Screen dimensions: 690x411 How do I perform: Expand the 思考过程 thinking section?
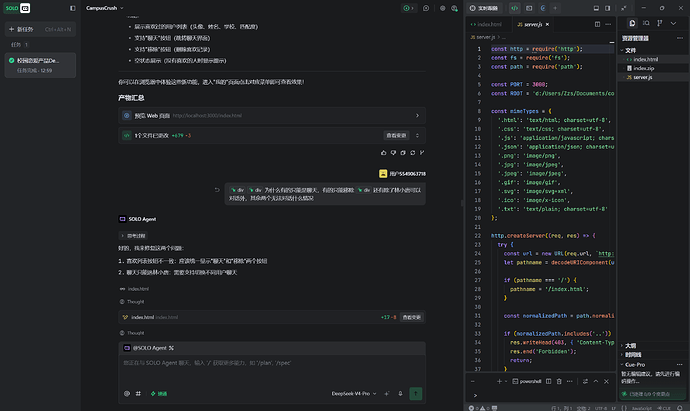(133, 236)
